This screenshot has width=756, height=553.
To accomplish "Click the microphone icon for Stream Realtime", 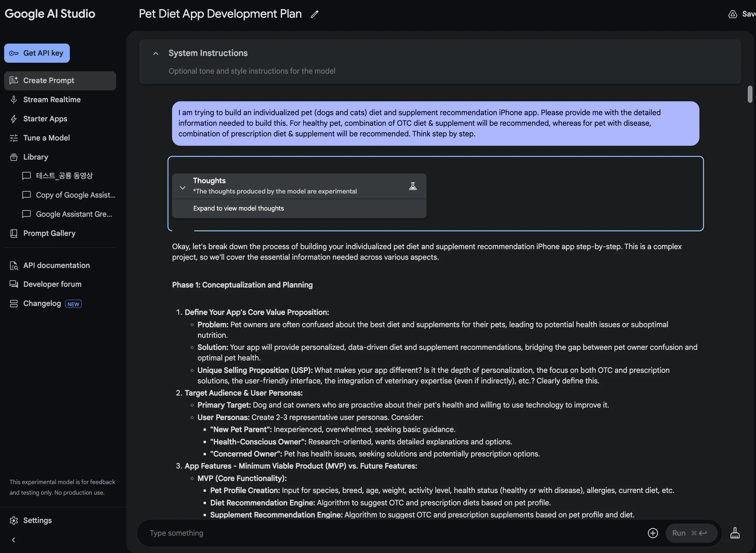I will coord(14,100).
